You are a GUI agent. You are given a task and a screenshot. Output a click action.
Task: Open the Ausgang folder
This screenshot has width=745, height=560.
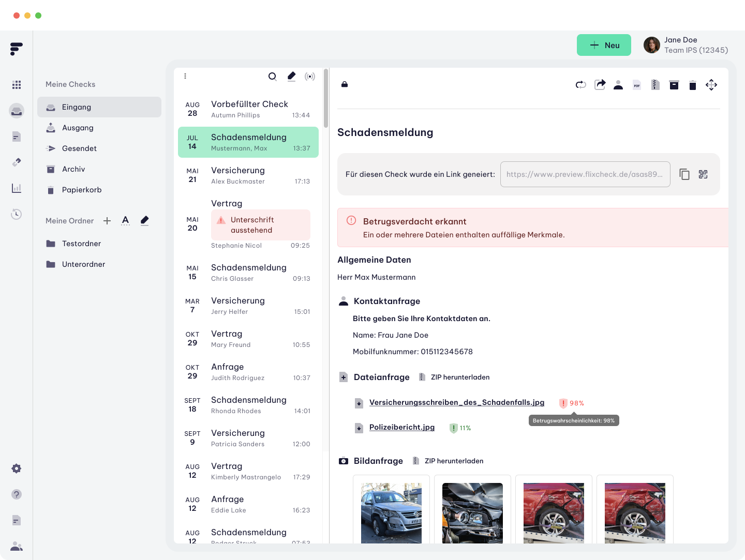click(x=78, y=128)
